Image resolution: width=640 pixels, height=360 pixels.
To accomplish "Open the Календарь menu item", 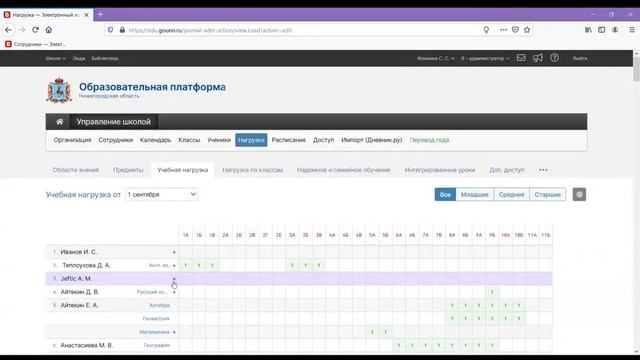I will click(156, 140).
